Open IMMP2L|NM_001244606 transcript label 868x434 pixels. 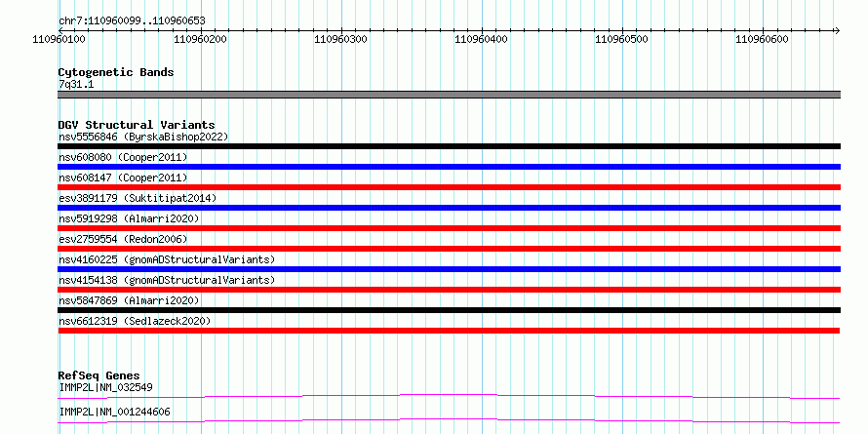point(114,413)
